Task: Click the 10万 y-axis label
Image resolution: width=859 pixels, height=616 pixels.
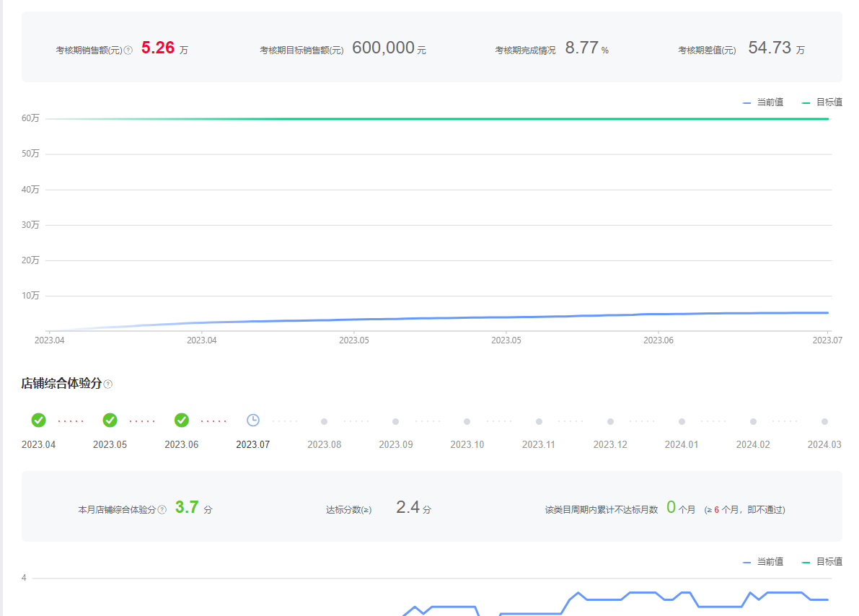Action: [31, 296]
